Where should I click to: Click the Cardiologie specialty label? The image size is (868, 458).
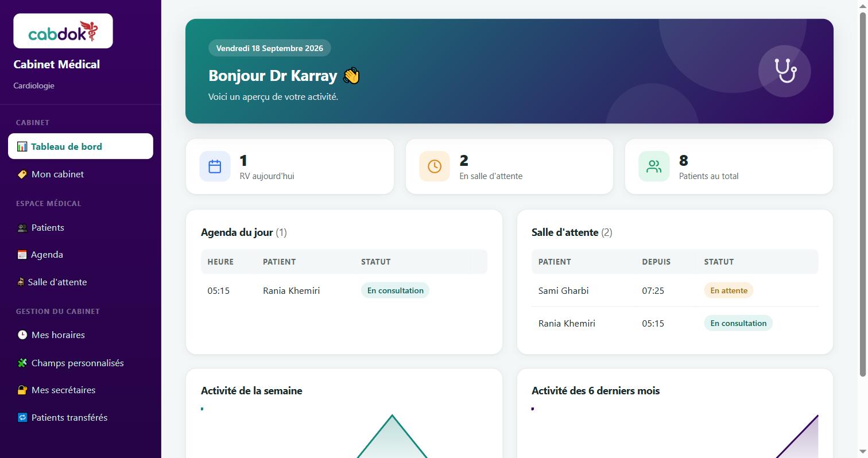(34, 86)
